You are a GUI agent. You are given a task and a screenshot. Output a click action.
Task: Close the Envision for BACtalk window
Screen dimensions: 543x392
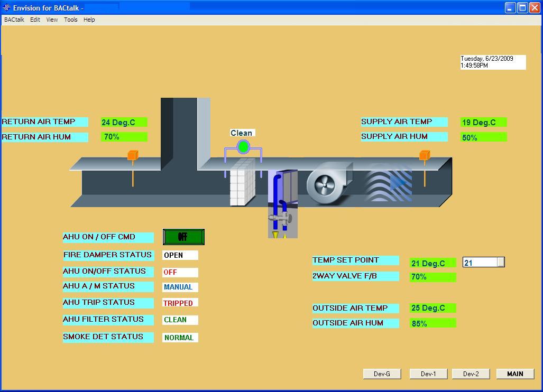pyautogui.click(x=535, y=7)
